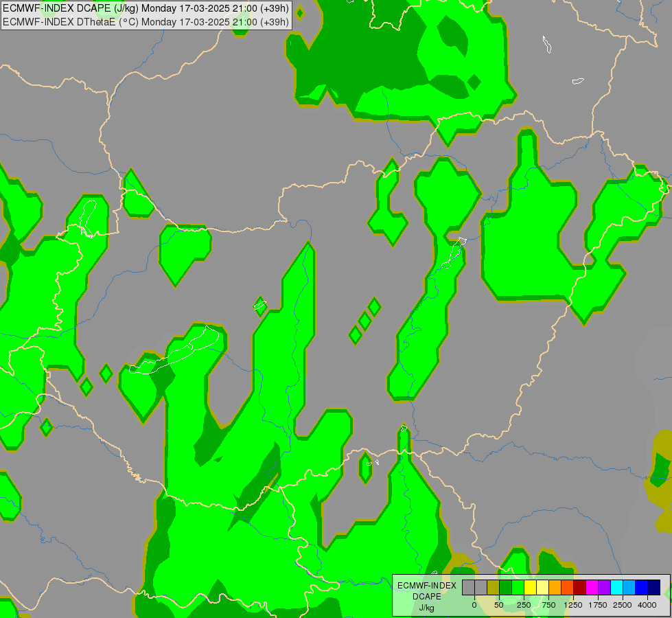
Task: Click the '0' legend scale value
Action: pos(474,605)
